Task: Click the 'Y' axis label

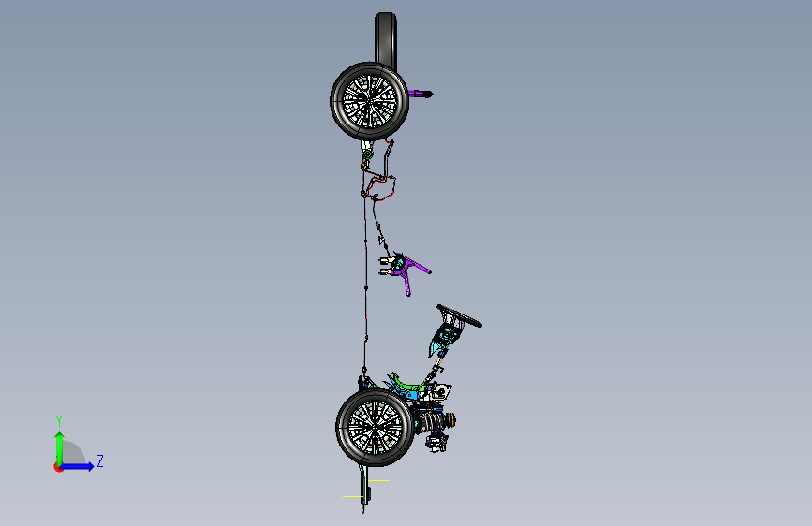Action: coord(59,421)
